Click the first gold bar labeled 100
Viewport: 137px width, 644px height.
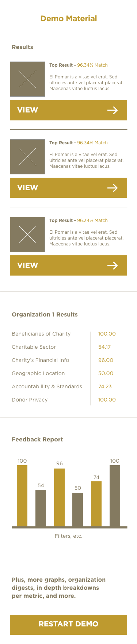click(22, 496)
